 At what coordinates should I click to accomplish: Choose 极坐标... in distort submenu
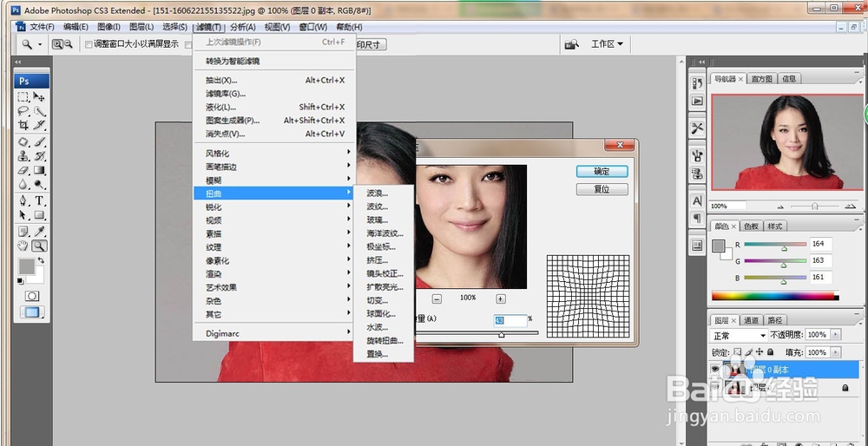click(x=384, y=246)
